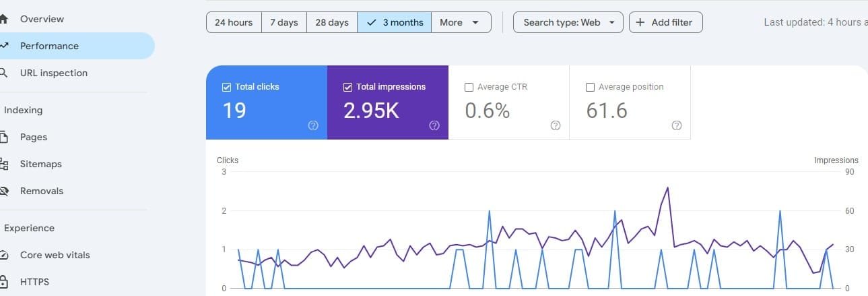Viewport: 868px width, 296px height.
Task: Open the Search type: Web dropdown
Action: [x=569, y=22]
